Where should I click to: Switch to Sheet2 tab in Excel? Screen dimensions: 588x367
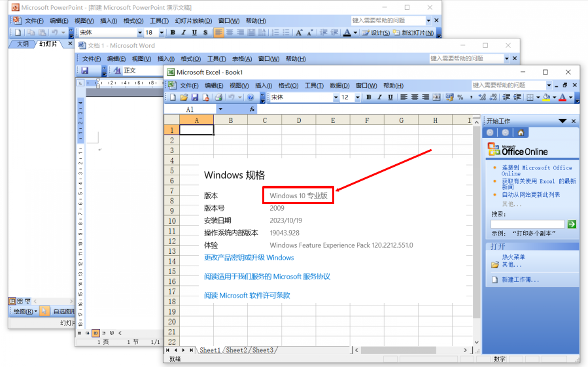tap(237, 350)
